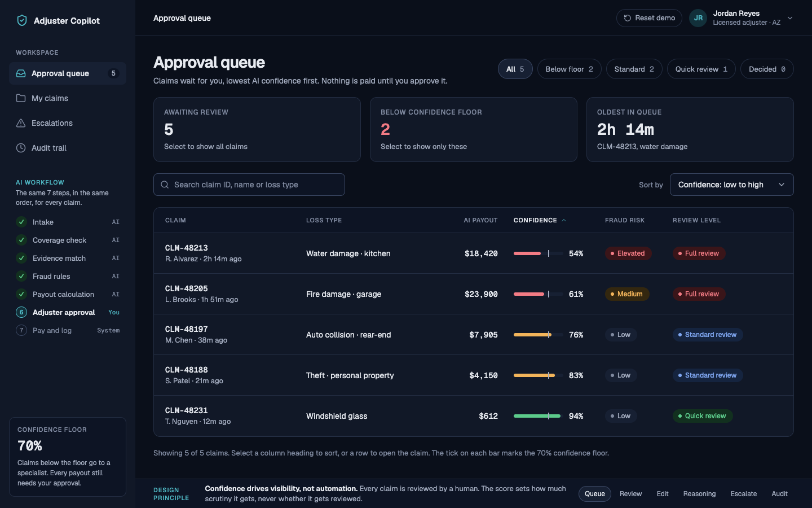Viewport: 812px width, 508px height.
Task: Filter queue to Below floor claims
Action: coord(570,69)
